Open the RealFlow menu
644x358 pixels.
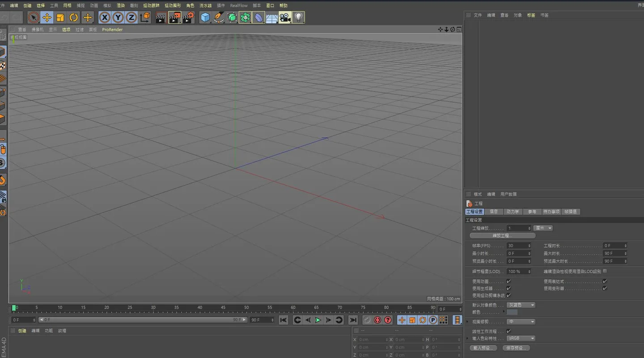tap(239, 5)
